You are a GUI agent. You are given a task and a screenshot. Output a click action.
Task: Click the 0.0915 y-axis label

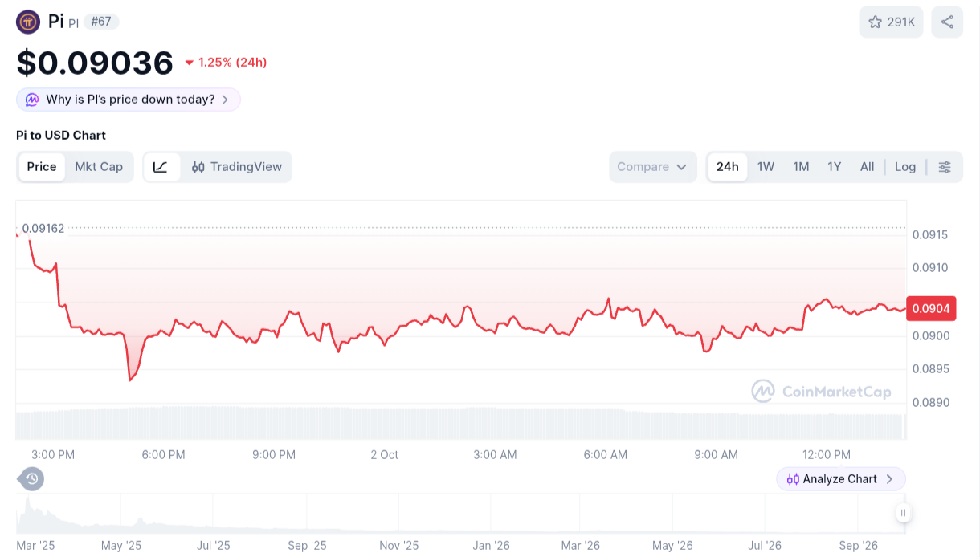coord(930,235)
